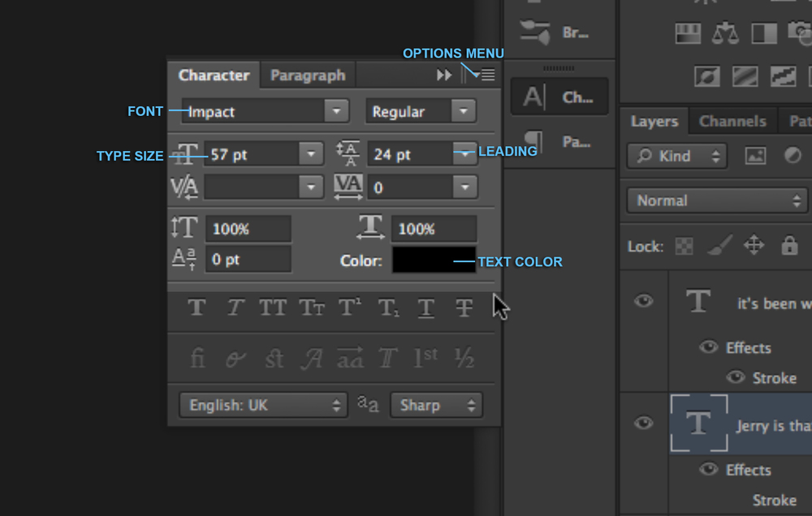Screen dimensions: 812x516
Task: Enable Standard Ligatures (fi) OpenType feature
Action: coord(197,358)
